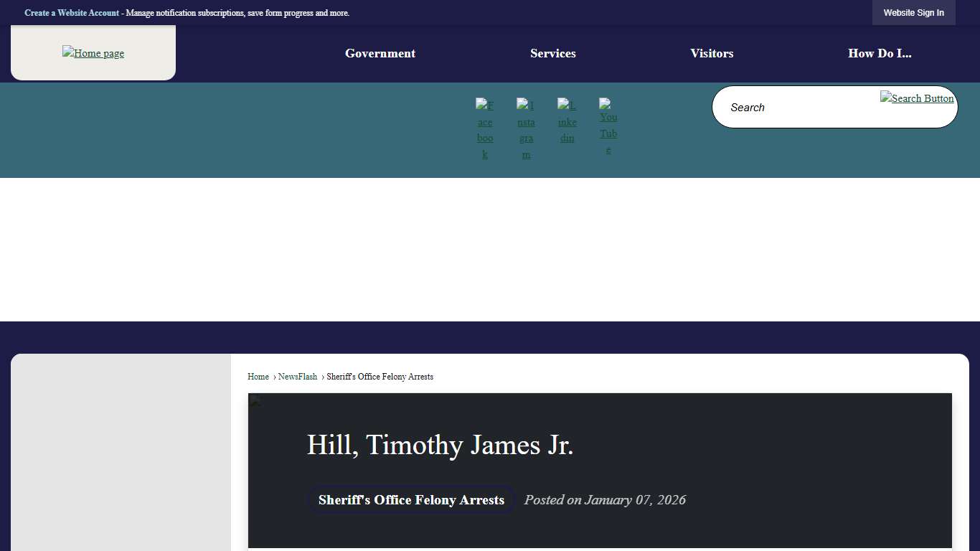Open the Create a Website Account link

[x=72, y=13]
